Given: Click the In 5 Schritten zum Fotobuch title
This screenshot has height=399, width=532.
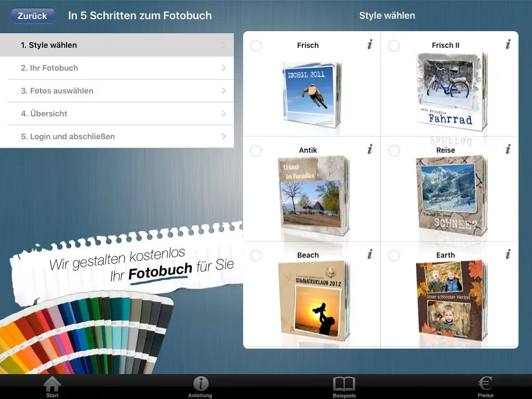Looking at the screenshot, I should (x=140, y=16).
